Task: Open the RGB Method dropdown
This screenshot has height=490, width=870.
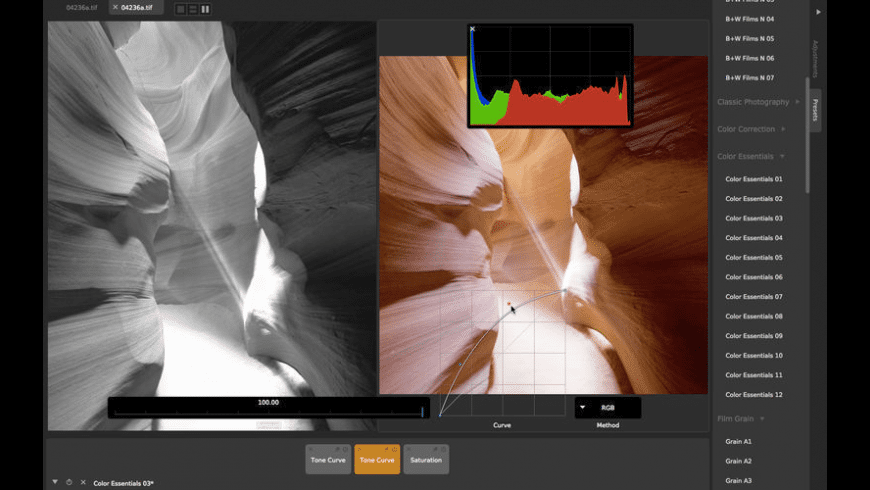Action: pyautogui.click(x=607, y=408)
